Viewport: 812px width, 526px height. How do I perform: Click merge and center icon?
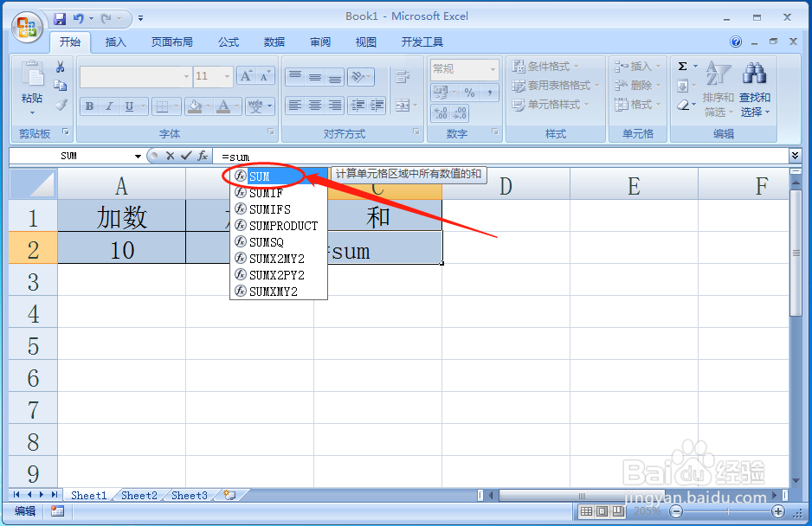click(x=403, y=106)
